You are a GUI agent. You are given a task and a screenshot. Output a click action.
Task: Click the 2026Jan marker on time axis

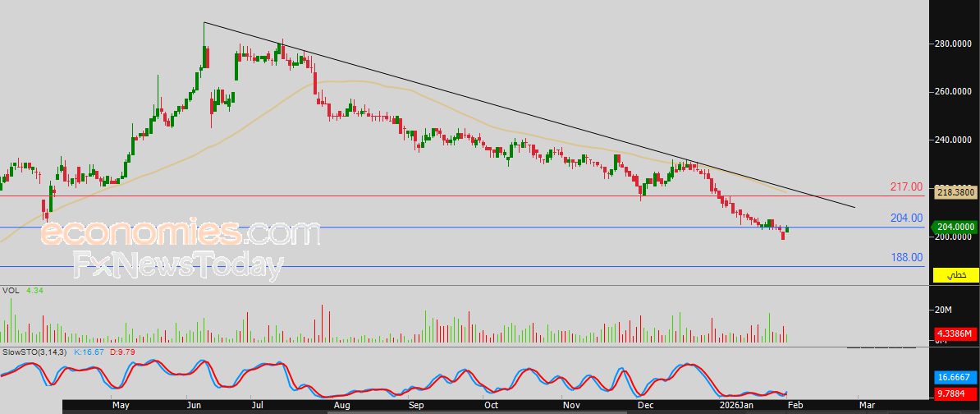pos(735,406)
